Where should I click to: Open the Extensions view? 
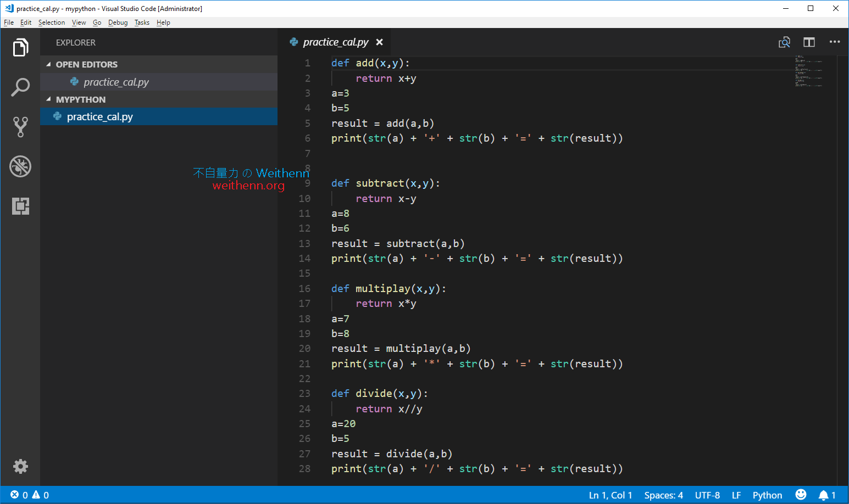click(20, 206)
